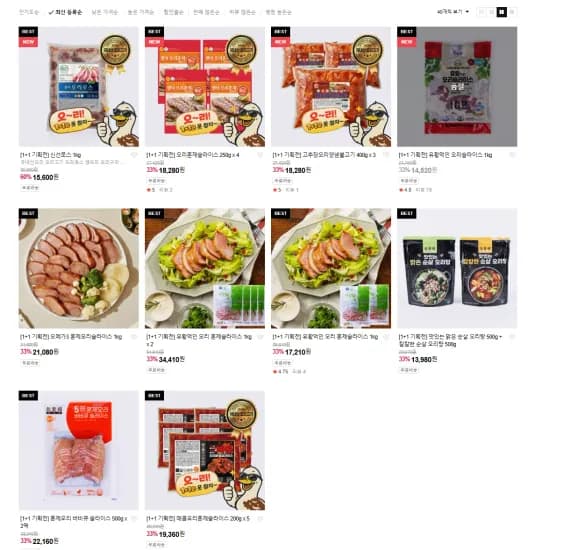This screenshot has height=550, width=585.
Task: Sort by 낮은 가격순 option
Action: (x=105, y=12)
